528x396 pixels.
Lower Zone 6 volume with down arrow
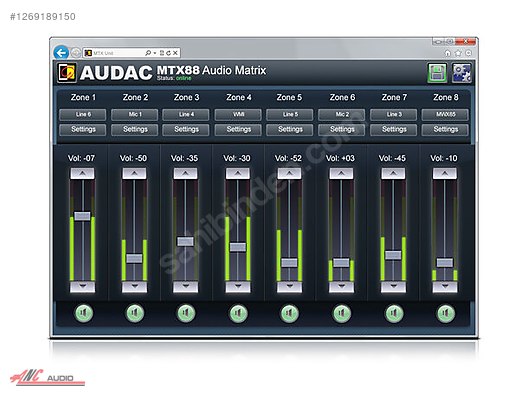(x=341, y=287)
